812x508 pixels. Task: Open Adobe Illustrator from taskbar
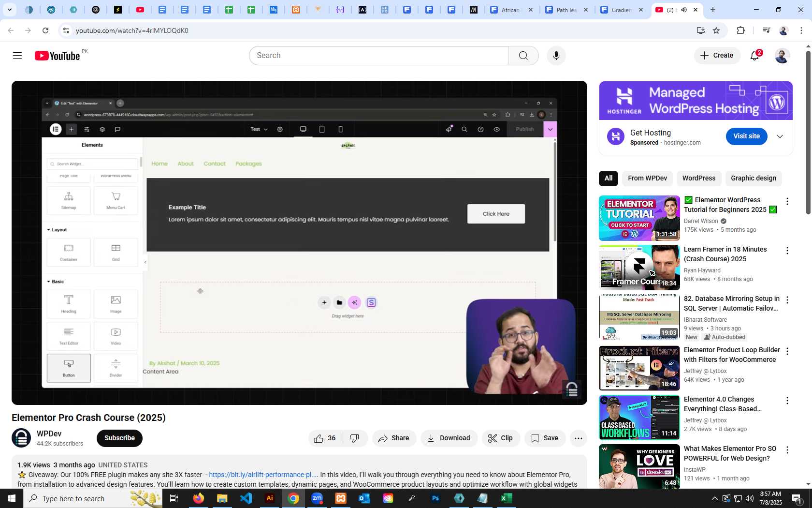coord(270,498)
